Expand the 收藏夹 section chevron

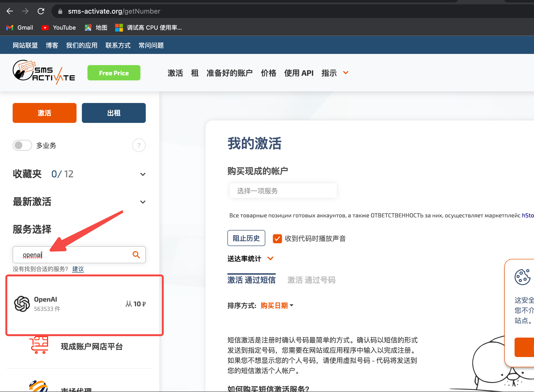(143, 174)
